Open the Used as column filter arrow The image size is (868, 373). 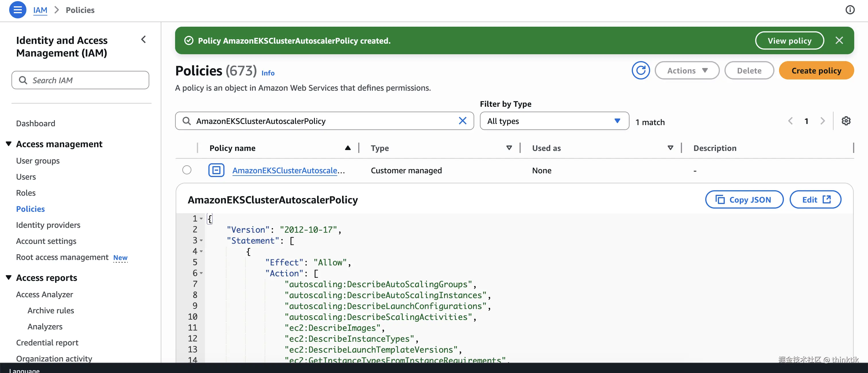(x=670, y=148)
